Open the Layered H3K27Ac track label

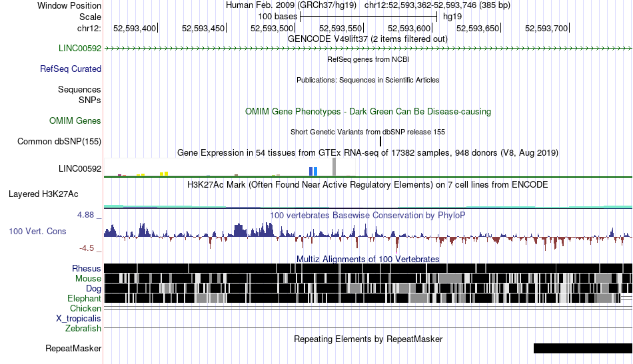[x=43, y=194]
